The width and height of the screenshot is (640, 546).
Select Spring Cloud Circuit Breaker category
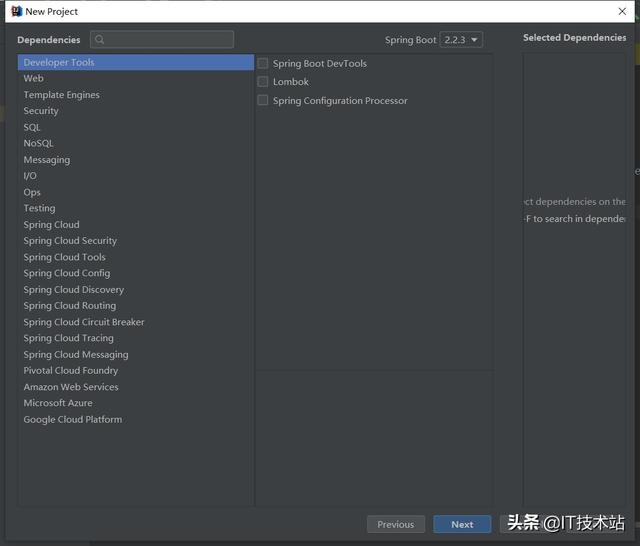(136, 322)
